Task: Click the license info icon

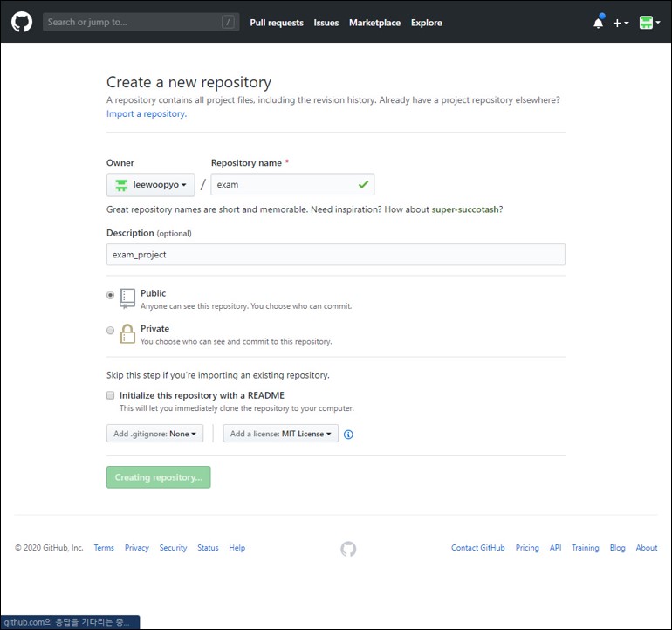Action: [x=348, y=435]
